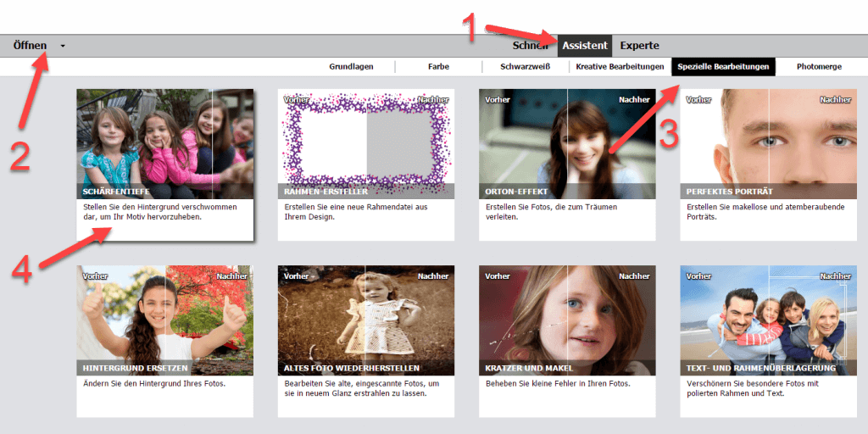Click the SCHÄRFENTIEFE title caption
This screenshot has height=434, width=868.
click(116, 192)
